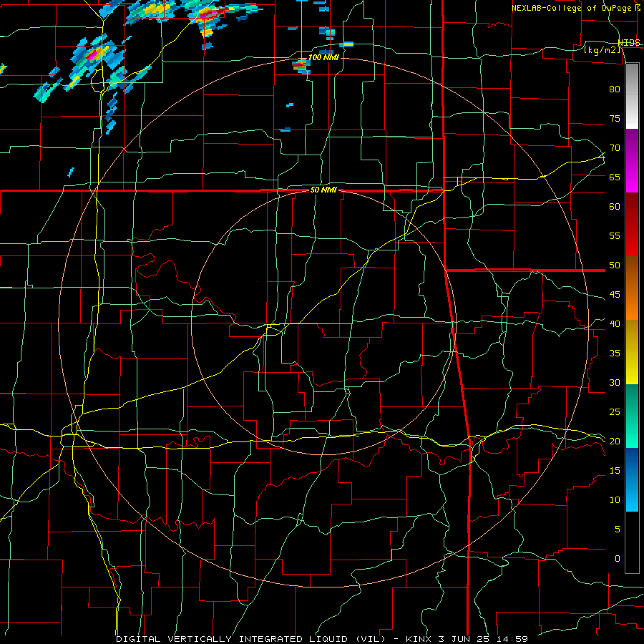
Task: Click the white segment of VIL color bar
Action: click(x=632, y=96)
